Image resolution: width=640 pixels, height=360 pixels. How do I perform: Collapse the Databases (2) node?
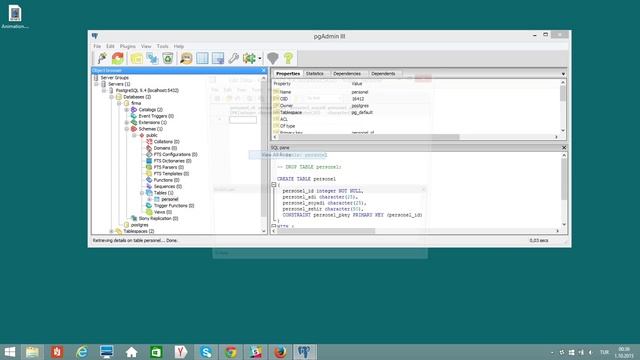pos(112,97)
